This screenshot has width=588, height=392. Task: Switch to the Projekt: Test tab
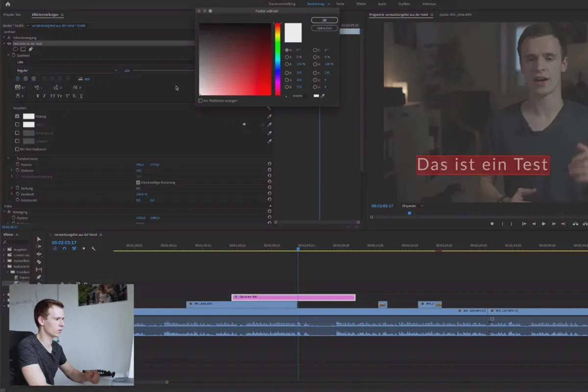12,15
